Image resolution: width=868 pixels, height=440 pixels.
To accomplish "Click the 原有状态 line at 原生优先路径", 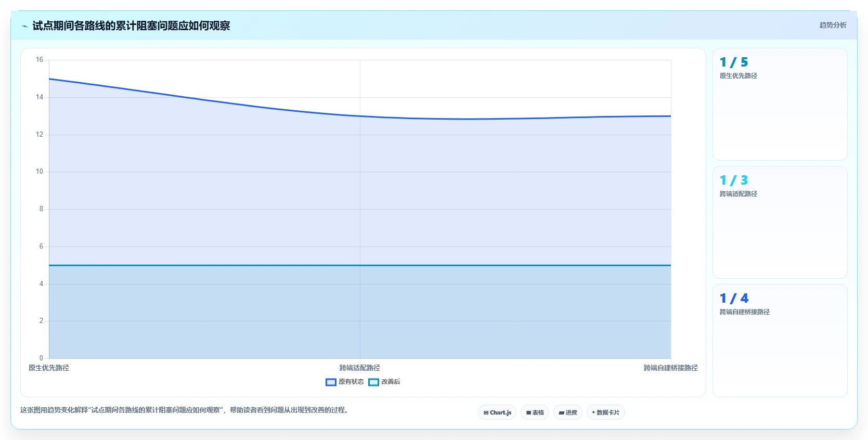I will point(49,79).
